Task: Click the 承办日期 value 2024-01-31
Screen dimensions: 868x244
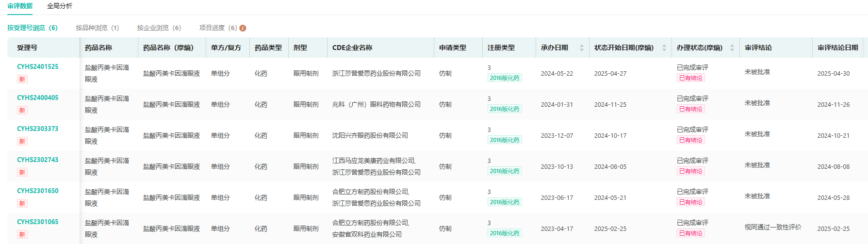Action: (x=557, y=105)
